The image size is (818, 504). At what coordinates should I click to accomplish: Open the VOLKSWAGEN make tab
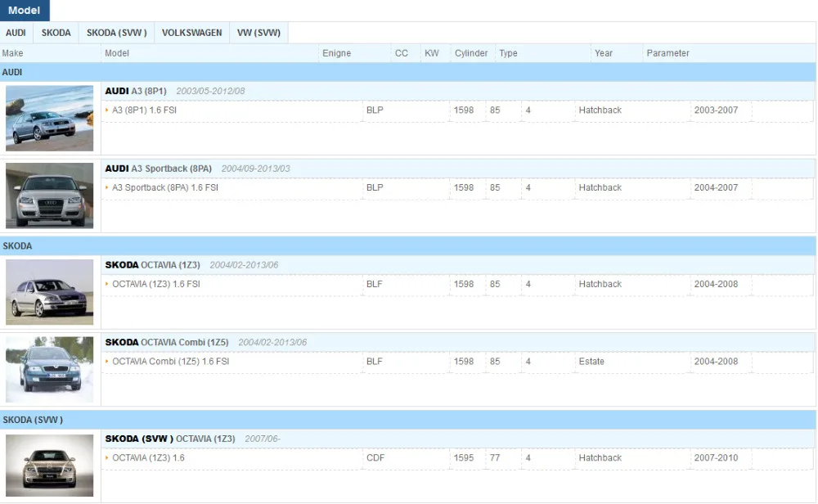coord(191,33)
